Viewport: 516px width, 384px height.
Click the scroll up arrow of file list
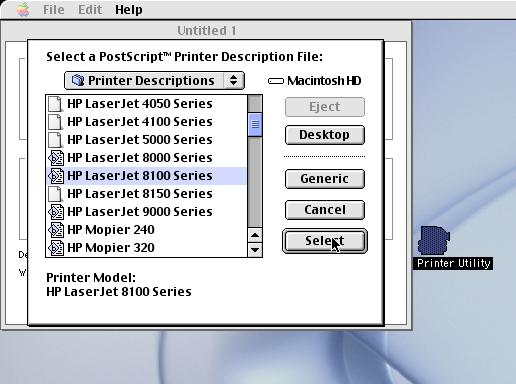tap(255, 235)
